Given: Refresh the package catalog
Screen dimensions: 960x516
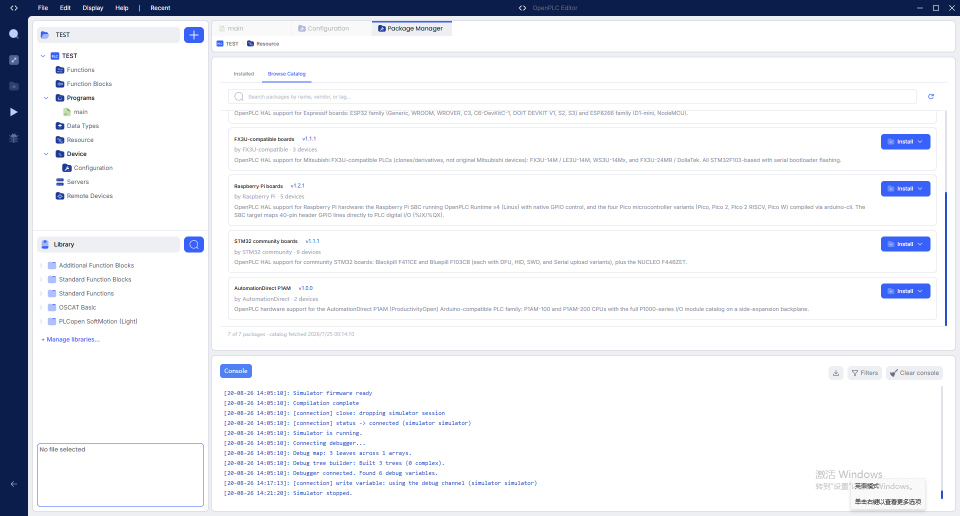Looking at the screenshot, I should 931,97.
